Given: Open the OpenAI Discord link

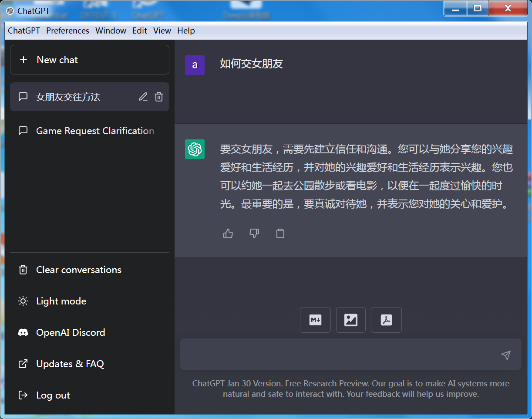Looking at the screenshot, I should 90,333.
